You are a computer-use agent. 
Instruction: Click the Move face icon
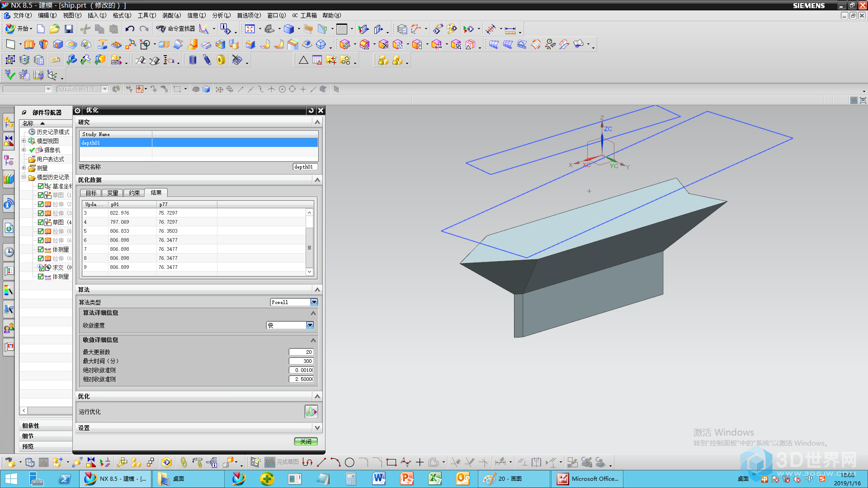point(345,45)
